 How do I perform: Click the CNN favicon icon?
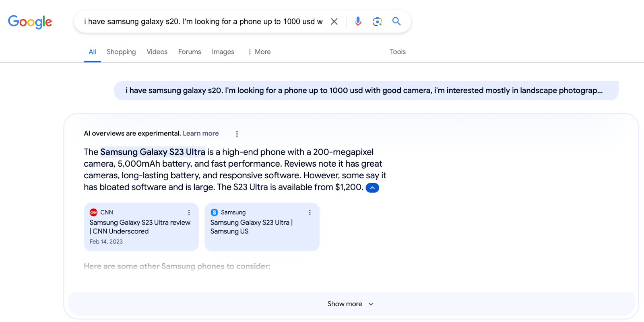(93, 212)
